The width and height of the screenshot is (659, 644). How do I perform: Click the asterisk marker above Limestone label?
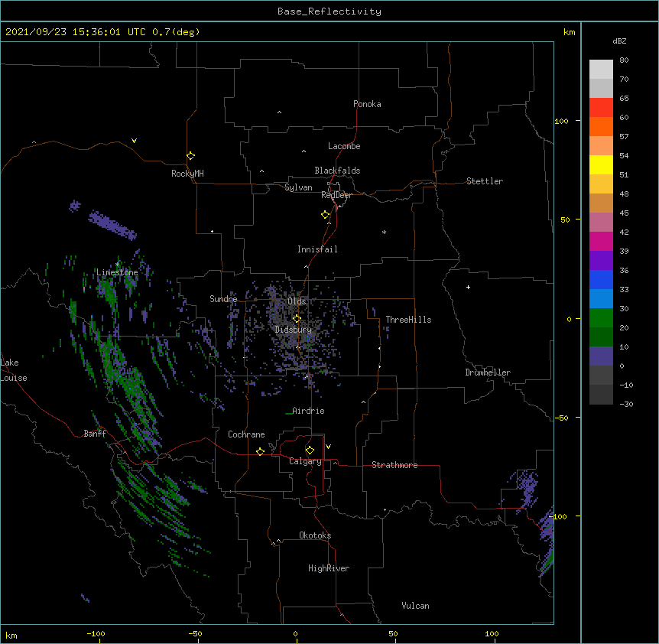point(117,265)
